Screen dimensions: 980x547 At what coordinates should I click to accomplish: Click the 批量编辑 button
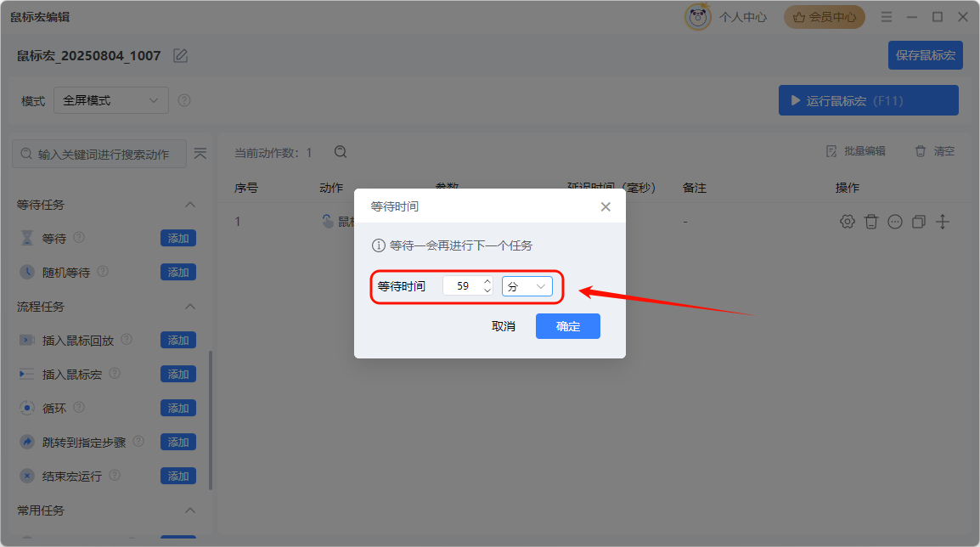pos(856,151)
